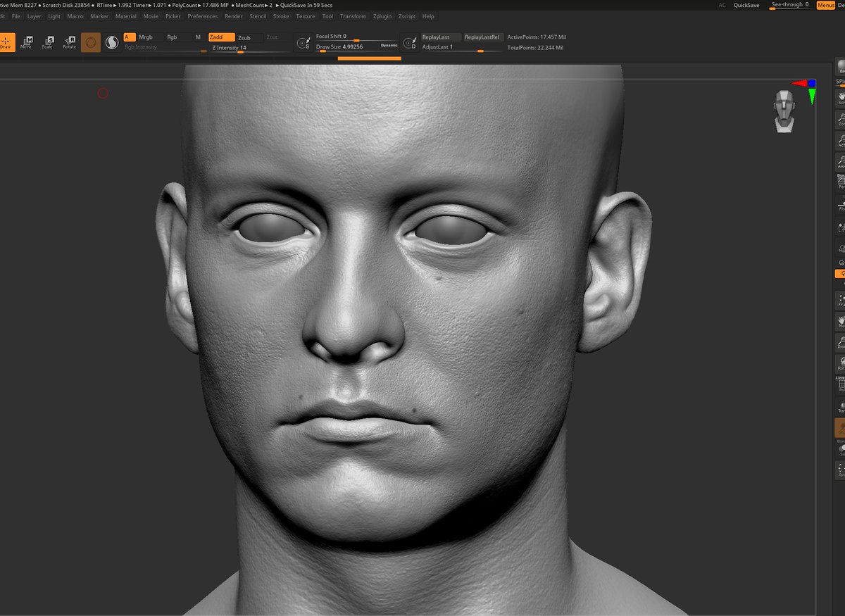The height and width of the screenshot is (616, 845).
Task: Toggle the A button left of Mrgb
Action: click(x=129, y=37)
